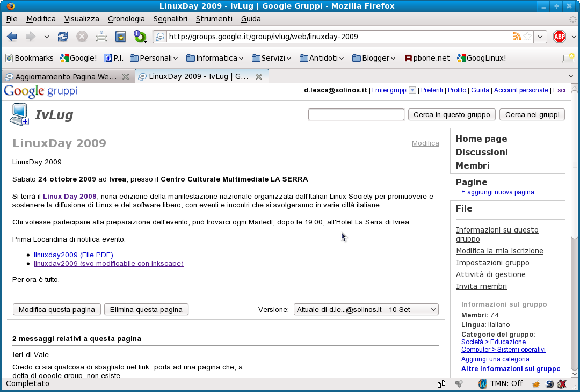
Task: Open the pbone.net bookmark
Action: 427,58
